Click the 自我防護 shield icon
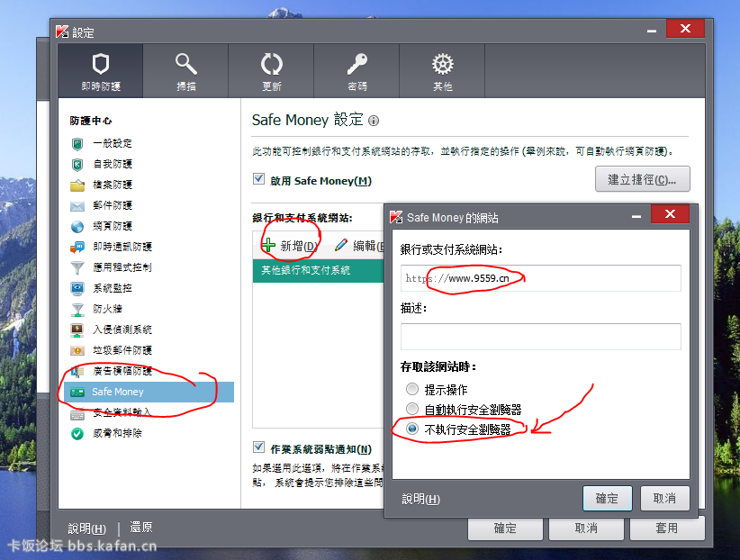The height and width of the screenshot is (560, 740). pos(77,165)
